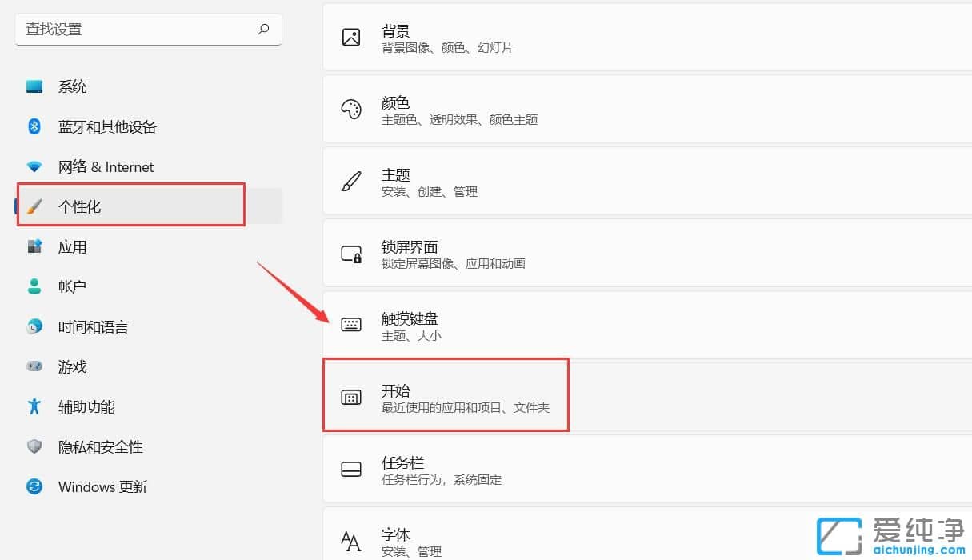Screen dimensions: 972x560
Task: Click the 触摸键盘 keyboard icon
Action: pyautogui.click(x=351, y=325)
